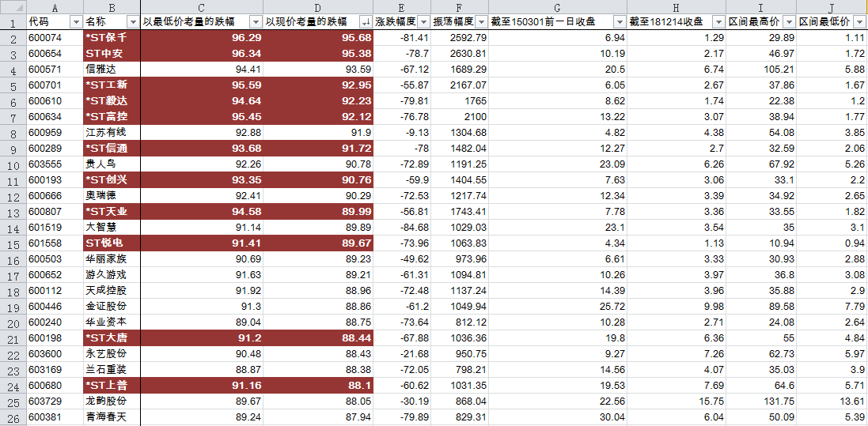Select the 15.75 收盘 cell
Image resolution: width=868 pixels, height=426 pixels.
click(x=677, y=401)
